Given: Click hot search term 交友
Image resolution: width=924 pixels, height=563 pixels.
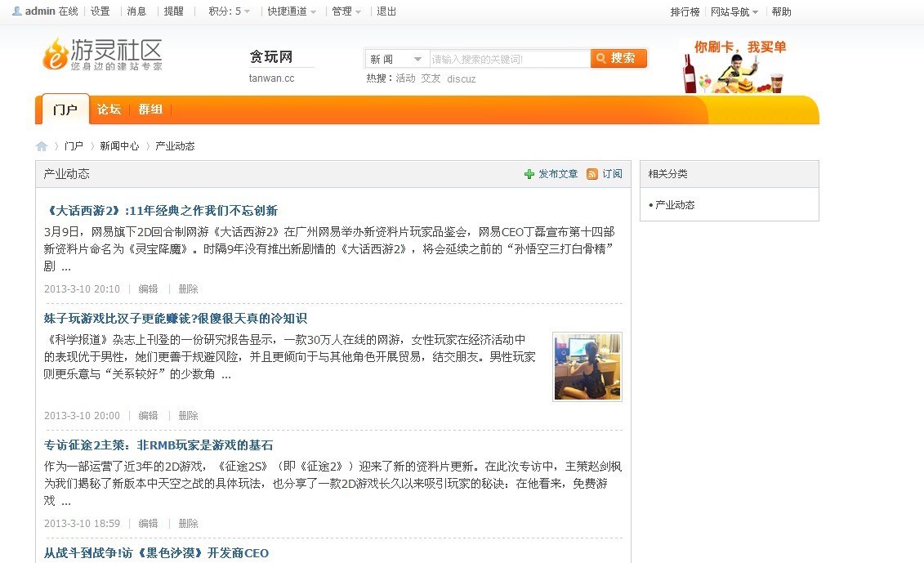Looking at the screenshot, I should [431, 78].
